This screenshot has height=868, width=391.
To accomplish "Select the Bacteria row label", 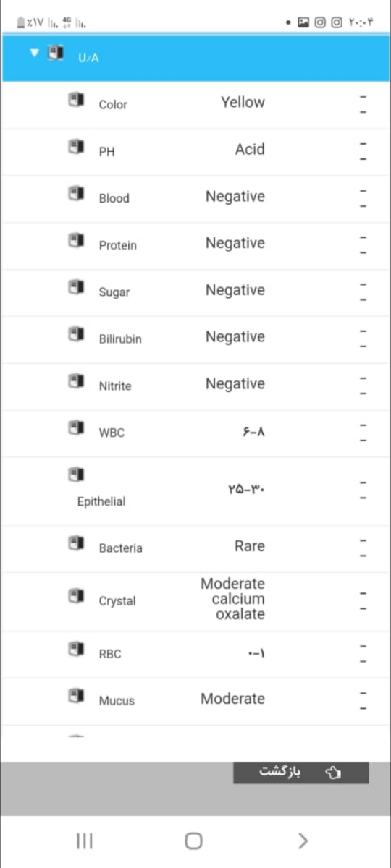I will point(121,548).
